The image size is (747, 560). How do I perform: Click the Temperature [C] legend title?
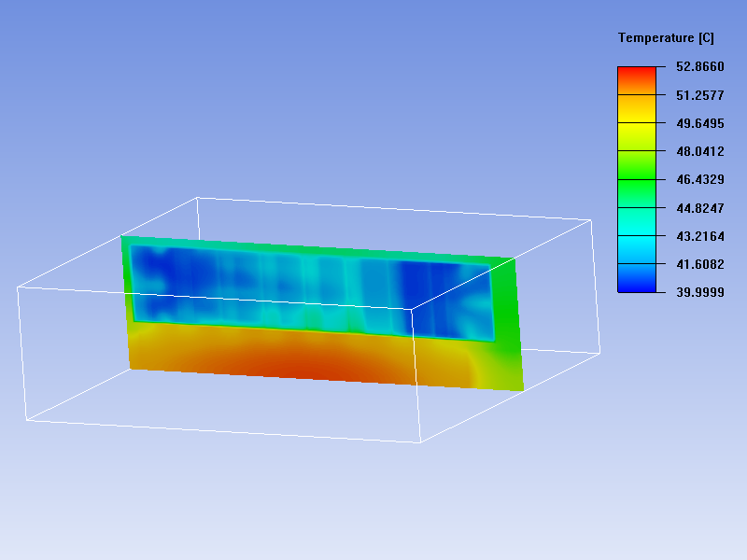pos(666,38)
